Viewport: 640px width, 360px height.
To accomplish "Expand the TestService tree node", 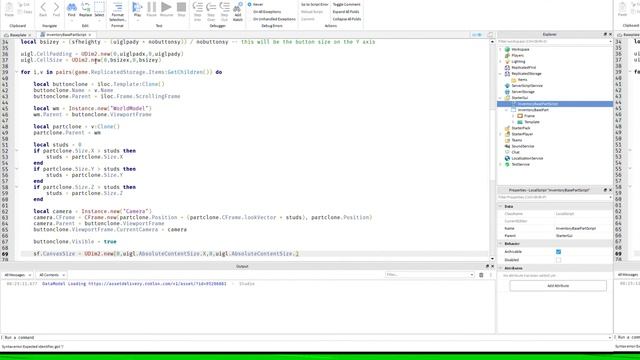I will click(501, 164).
